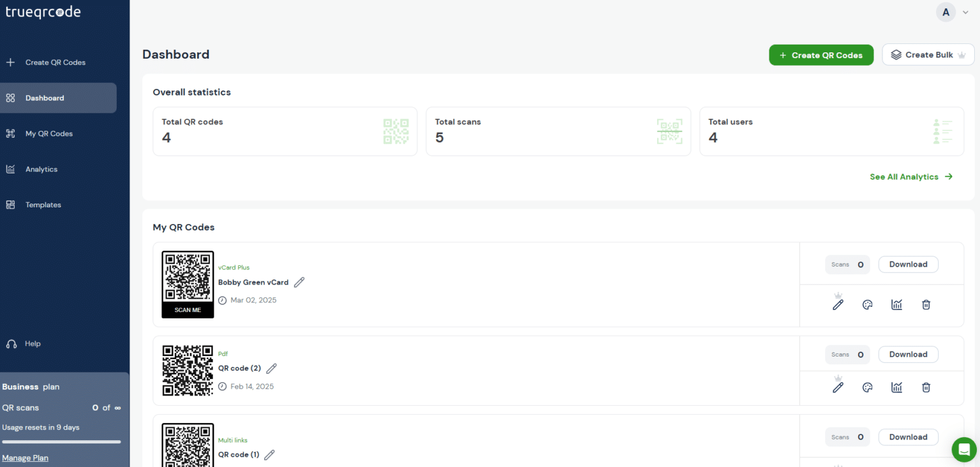980x467 pixels.
Task: Open the Manage Plan link
Action: point(25,457)
